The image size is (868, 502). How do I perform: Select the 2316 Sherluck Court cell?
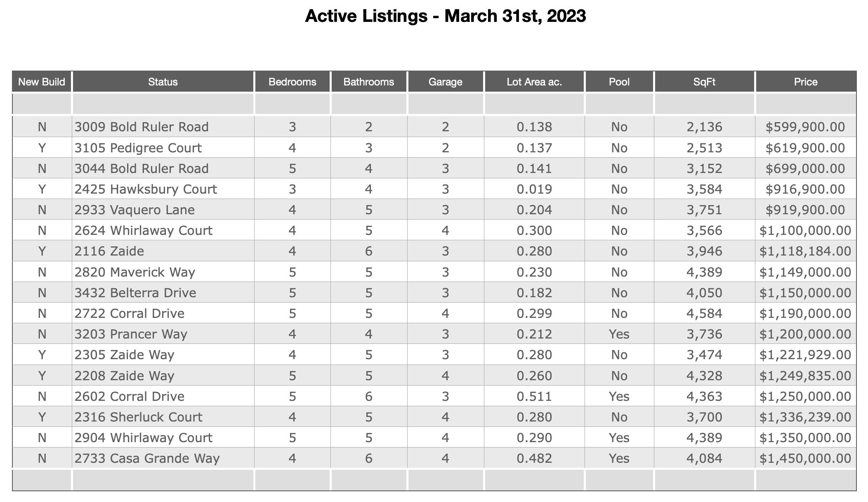tap(163, 417)
